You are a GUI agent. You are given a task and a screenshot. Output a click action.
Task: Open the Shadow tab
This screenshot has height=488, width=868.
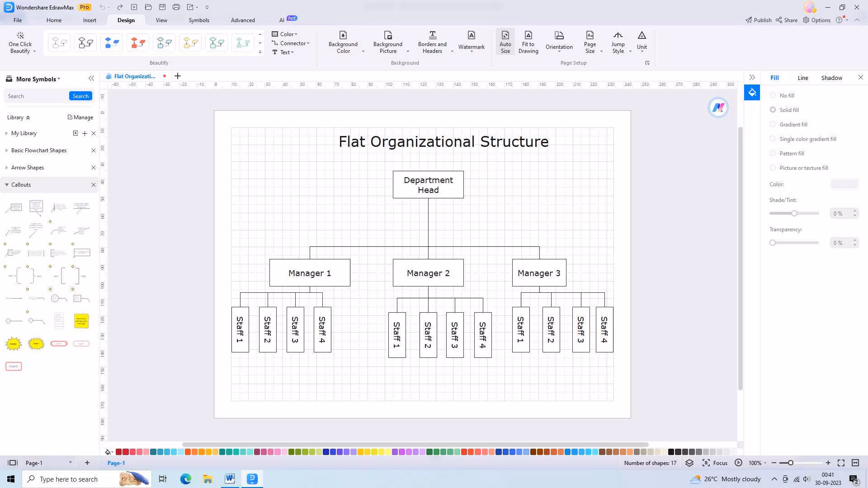pyautogui.click(x=831, y=78)
